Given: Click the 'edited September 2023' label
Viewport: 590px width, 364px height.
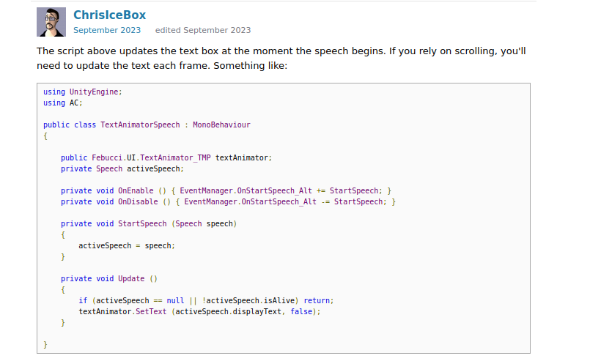Looking at the screenshot, I should [203, 30].
